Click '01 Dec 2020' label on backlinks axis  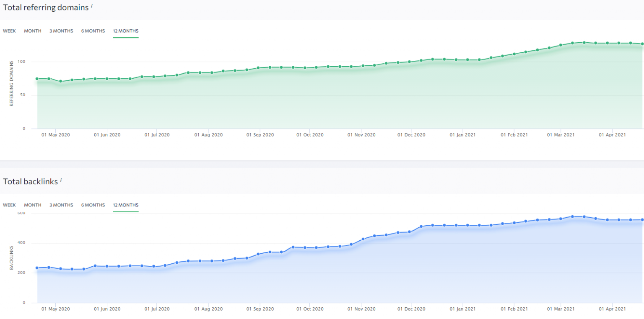tap(412, 309)
